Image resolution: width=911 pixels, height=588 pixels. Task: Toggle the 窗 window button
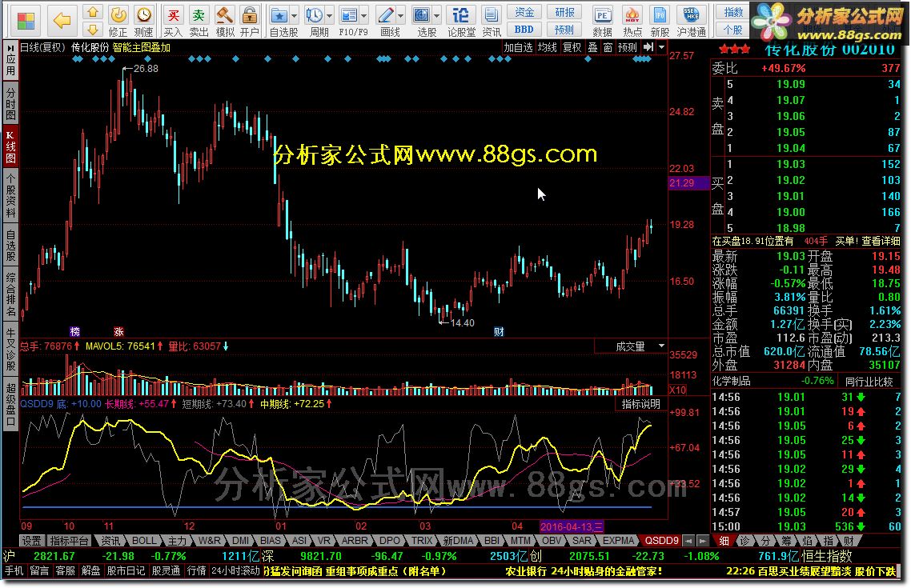[608, 47]
